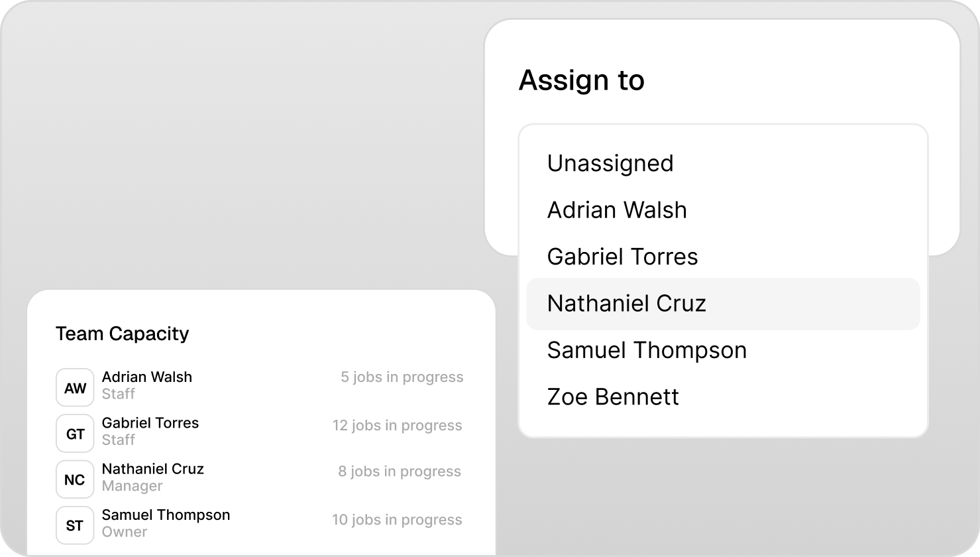Click Samuel Thompson's ST avatar badge
Screen dimensions: 980x557
point(74,525)
